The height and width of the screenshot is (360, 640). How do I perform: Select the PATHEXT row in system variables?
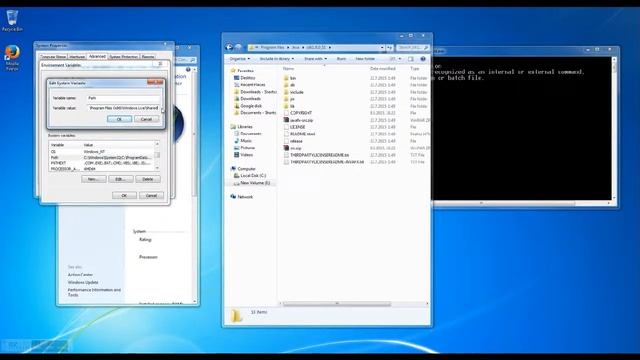coord(102,163)
